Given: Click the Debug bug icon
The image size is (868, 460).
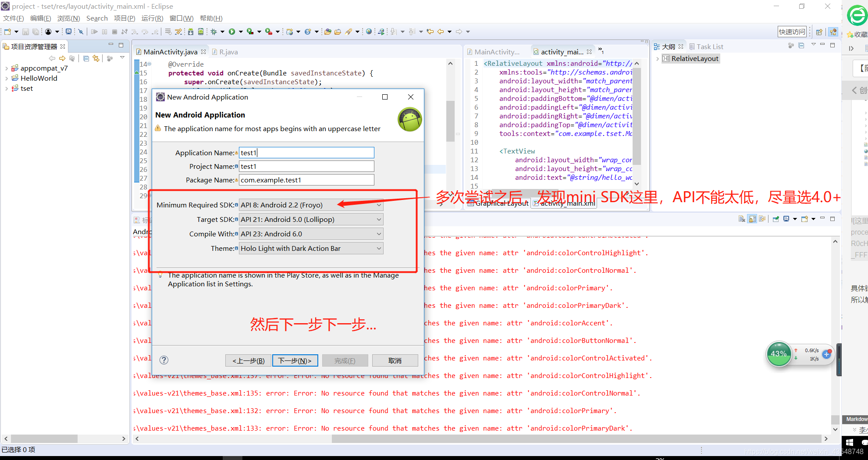Looking at the screenshot, I should point(214,32).
